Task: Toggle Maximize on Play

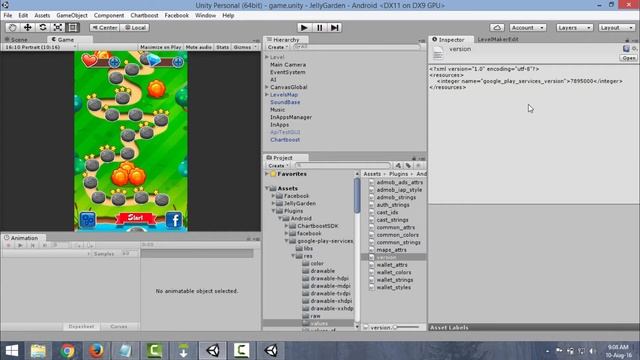Action: pos(160,47)
